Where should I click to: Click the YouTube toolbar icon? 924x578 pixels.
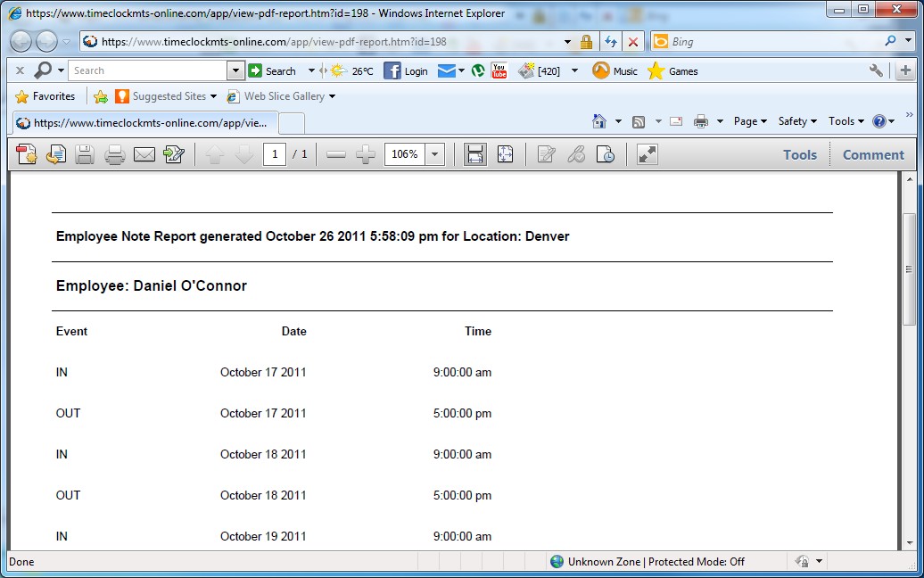(499, 71)
